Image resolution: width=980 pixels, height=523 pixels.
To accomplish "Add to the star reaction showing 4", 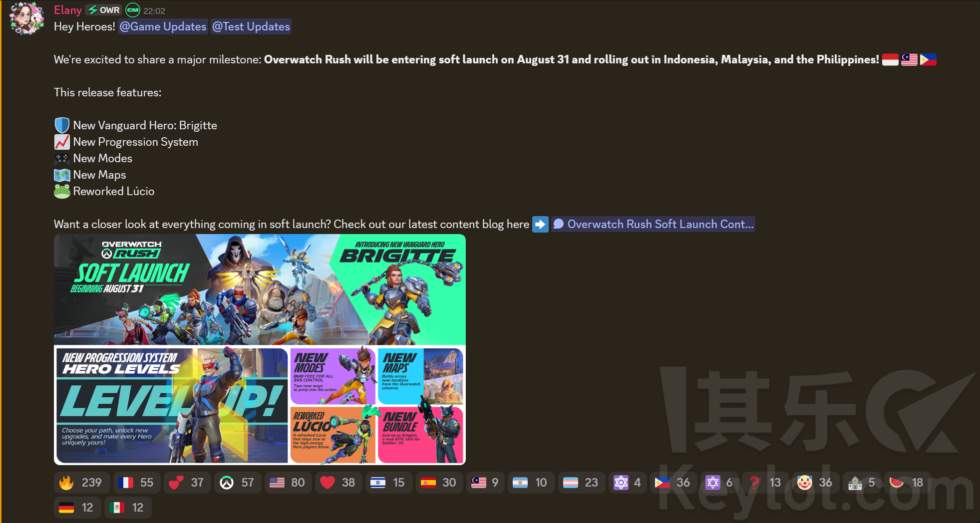I will [x=628, y=483].
